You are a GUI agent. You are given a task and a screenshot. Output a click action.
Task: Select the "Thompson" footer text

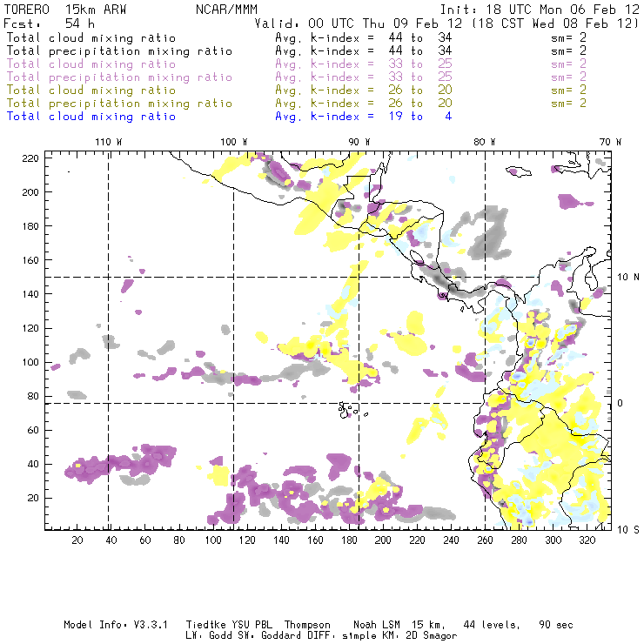[307, 625]
